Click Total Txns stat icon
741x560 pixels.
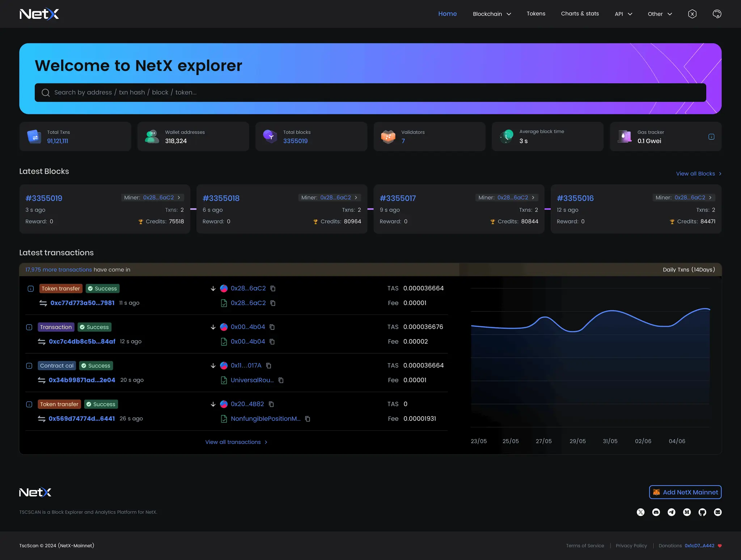click(x=34, y=137)
